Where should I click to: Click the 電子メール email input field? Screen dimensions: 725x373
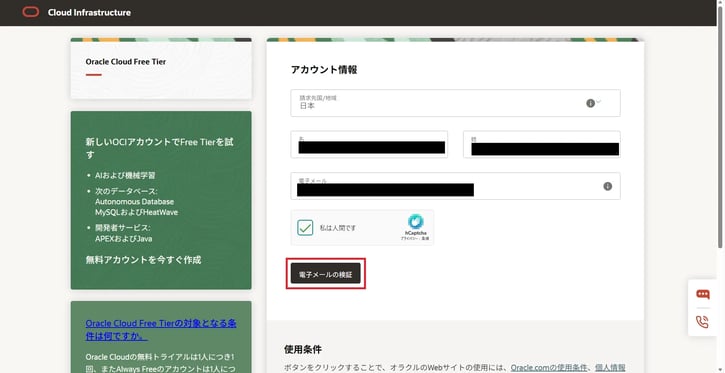(455, 186)
